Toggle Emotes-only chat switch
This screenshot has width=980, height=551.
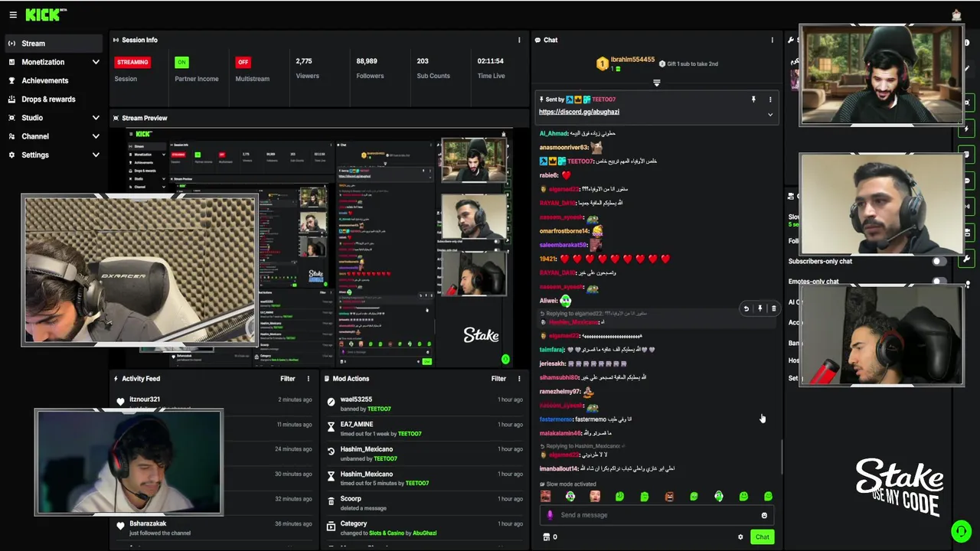tap(939, 282)
